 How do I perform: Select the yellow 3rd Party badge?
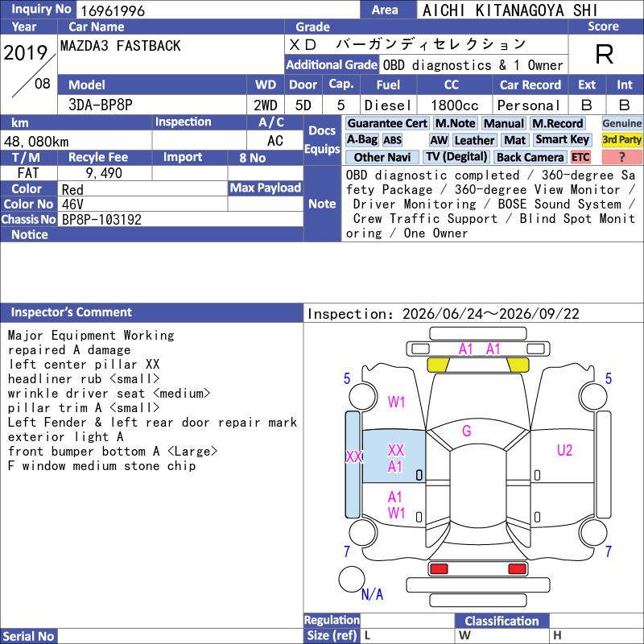(621, 139)
